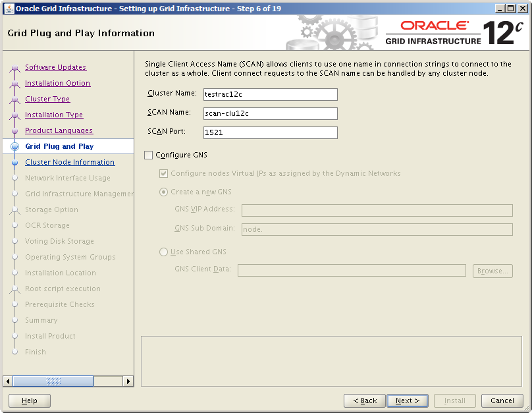Go to the Cluster Type step
The width and height of the screenshot is (532, 413).
(47, 99)
